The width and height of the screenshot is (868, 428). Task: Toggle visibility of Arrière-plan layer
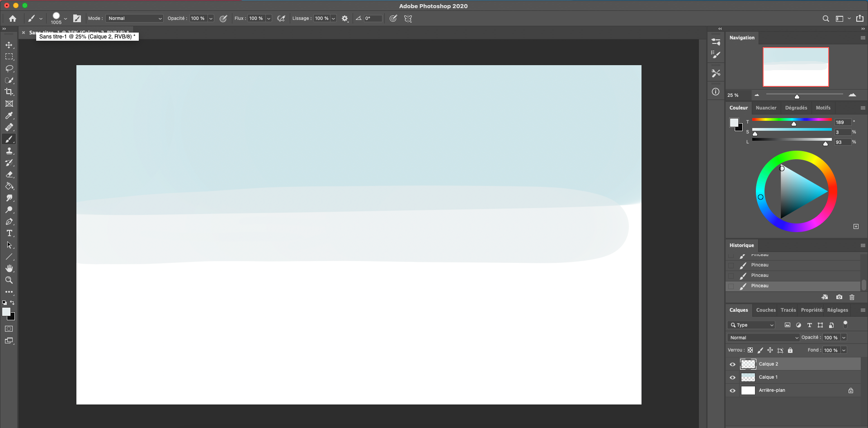point(732,390)
